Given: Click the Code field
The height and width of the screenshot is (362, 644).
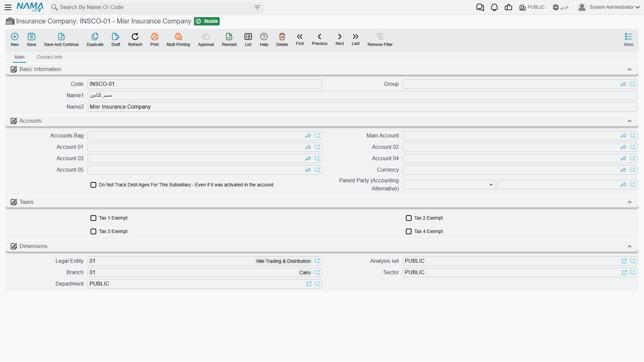Looking at the screenshot, I should (205, 84).
